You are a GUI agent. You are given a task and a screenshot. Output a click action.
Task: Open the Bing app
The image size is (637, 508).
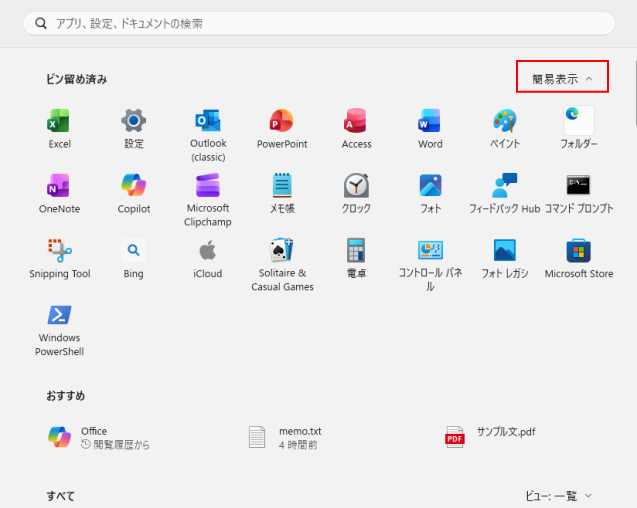[x=134, y=258]
